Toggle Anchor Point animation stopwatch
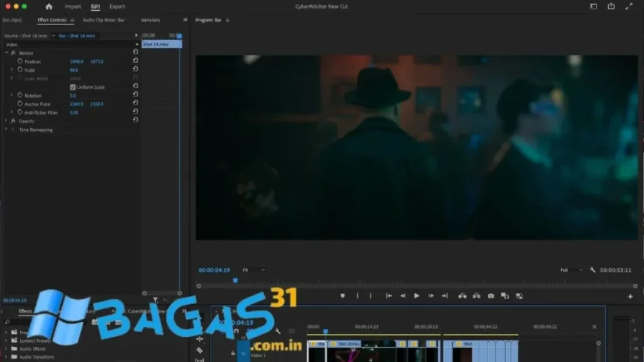 19,104
